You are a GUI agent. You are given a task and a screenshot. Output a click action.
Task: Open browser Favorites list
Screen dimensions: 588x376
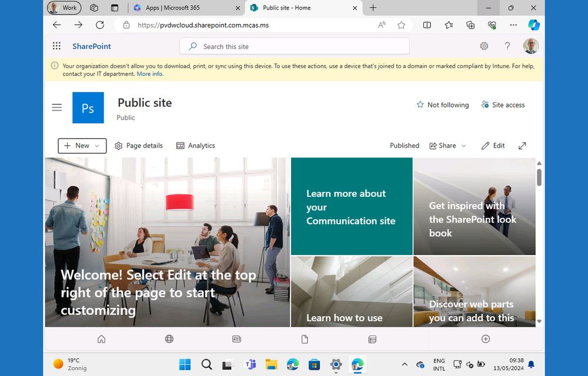[449, 25]
